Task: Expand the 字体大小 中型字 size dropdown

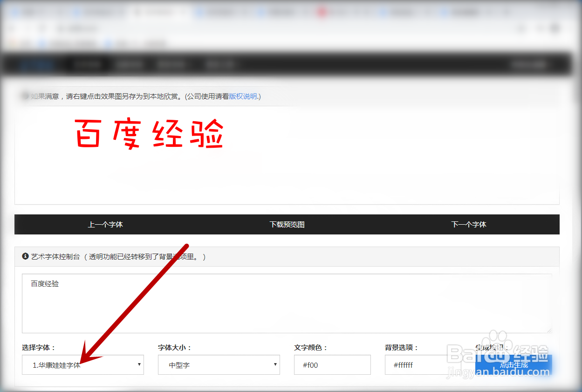Action: (x=219, y=365)
